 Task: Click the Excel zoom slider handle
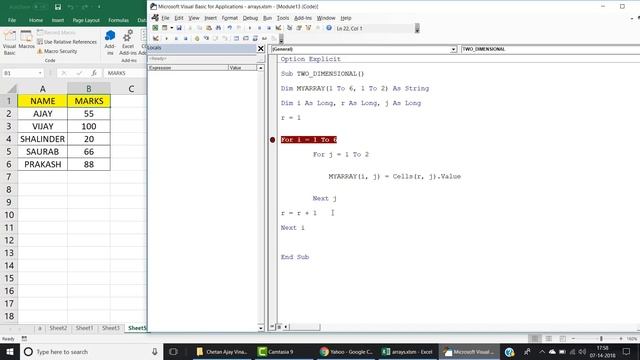coord(601,338)
